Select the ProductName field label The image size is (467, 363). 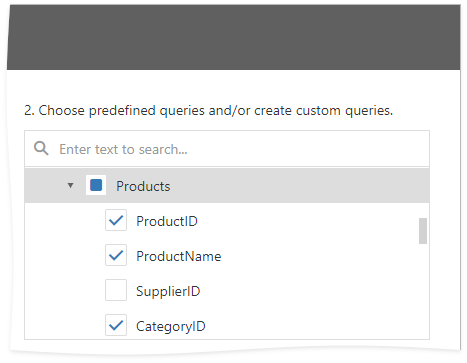tap(179, 256)
